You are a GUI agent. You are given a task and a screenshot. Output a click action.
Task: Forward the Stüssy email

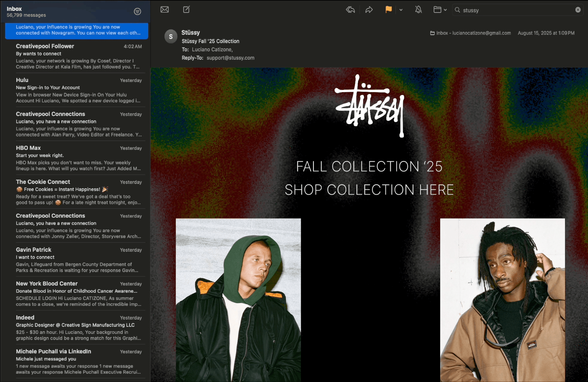pos(369,10)
